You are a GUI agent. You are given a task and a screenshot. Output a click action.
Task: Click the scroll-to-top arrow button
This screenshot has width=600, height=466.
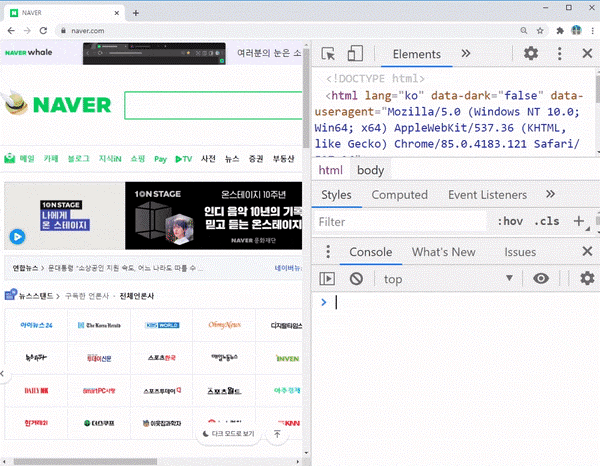pyautogui.click(x=277, y=433)
